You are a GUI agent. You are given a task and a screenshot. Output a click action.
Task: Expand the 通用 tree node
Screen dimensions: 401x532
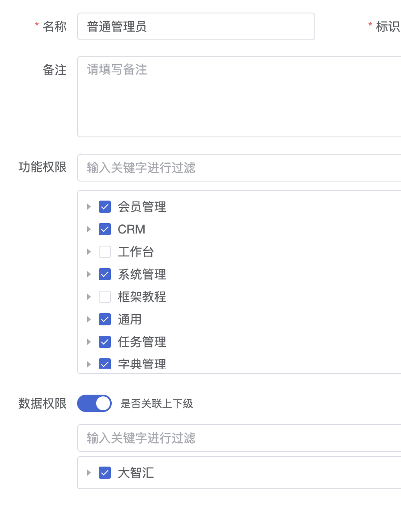point(88,319)
